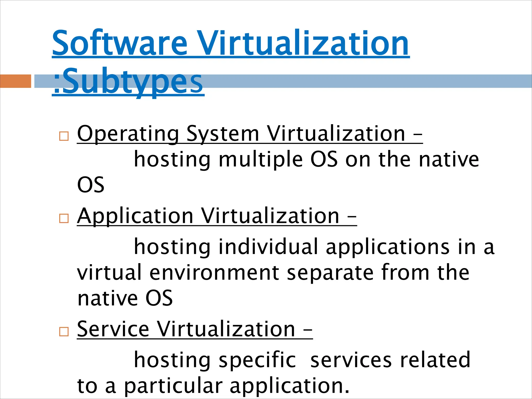Screen dimensions: 532x399
Task: Click the 'native OS' line
Action: click(125, 298)
